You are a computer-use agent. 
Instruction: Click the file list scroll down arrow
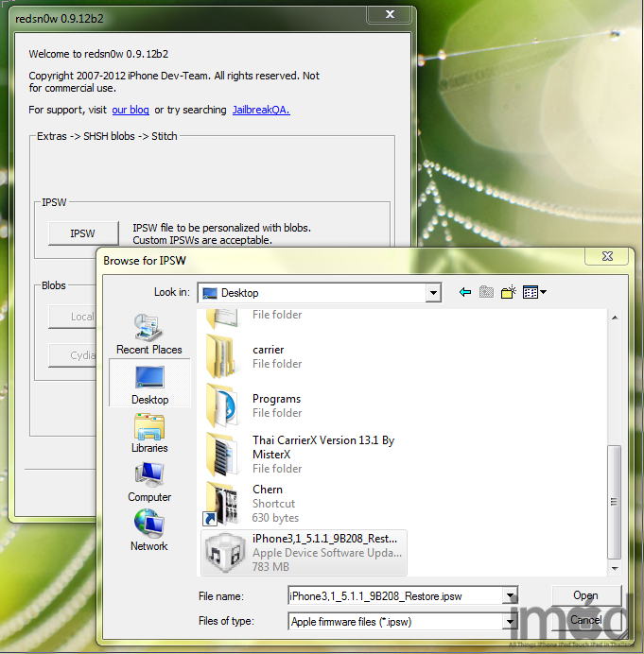click(615, 569)
